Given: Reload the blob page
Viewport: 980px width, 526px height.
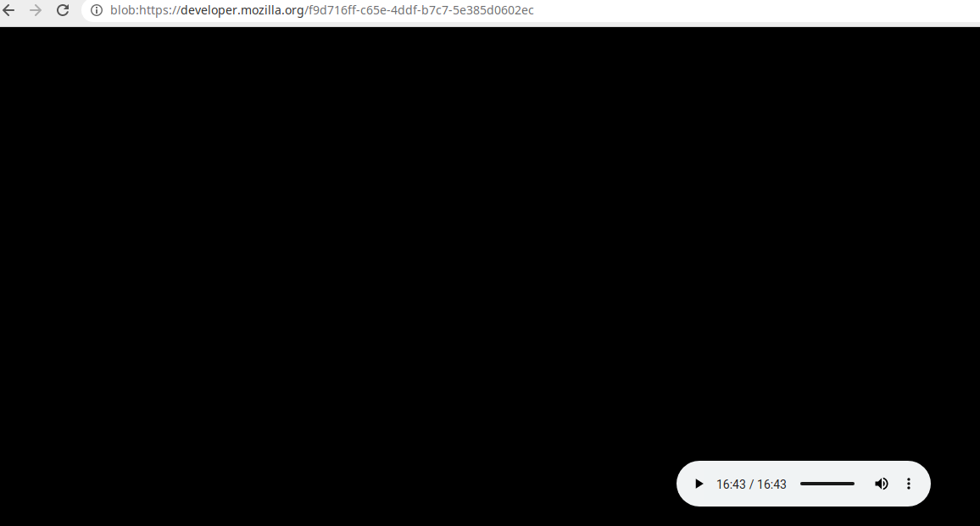Looking at the screenshot, I should point(63,10).
